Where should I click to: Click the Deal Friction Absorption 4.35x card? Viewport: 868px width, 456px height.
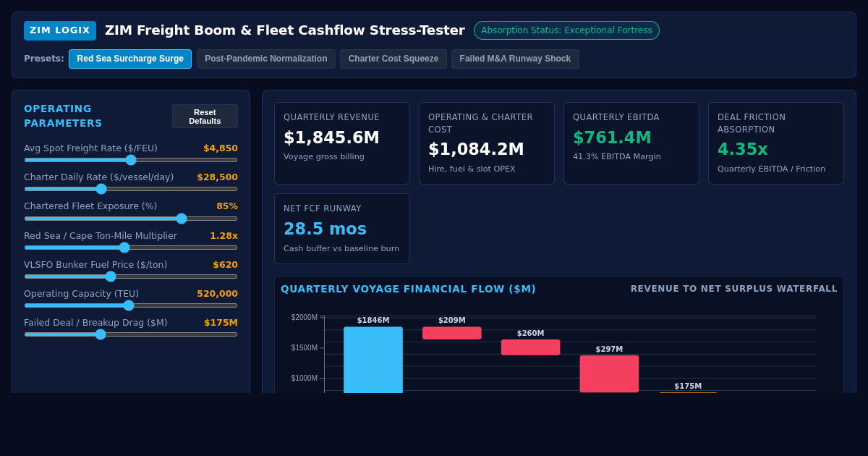click(776, 143)
